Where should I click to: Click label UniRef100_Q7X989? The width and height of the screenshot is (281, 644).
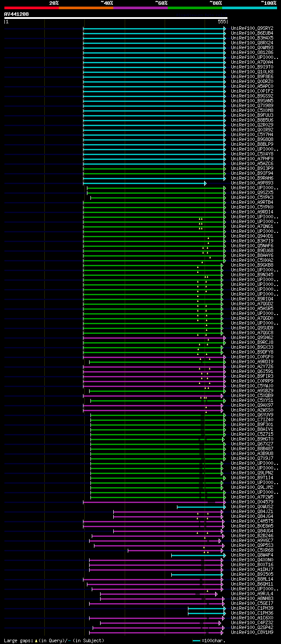tap(252, 105)
